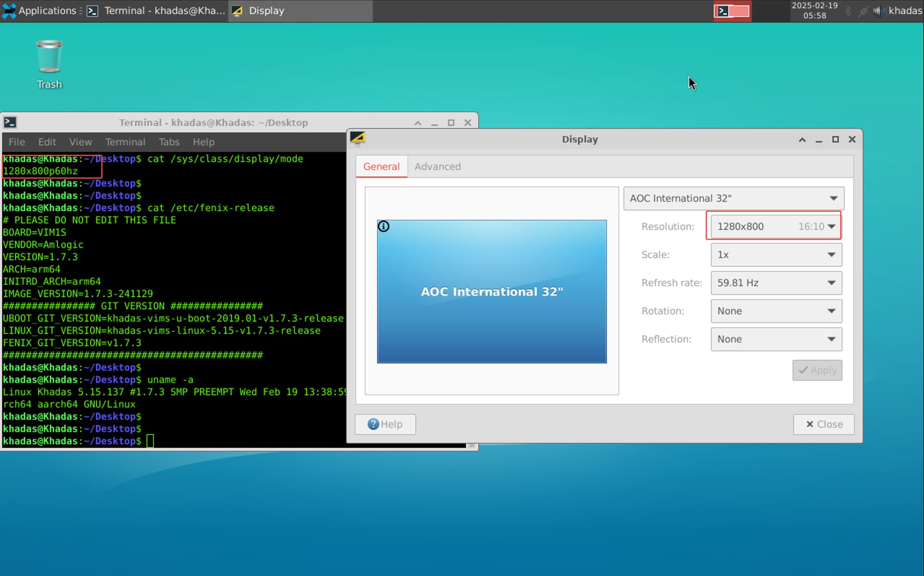The height and width of the screenshot is (576, 924).
Task: Open the Resolution dropdown
Action: pos(776,226)
